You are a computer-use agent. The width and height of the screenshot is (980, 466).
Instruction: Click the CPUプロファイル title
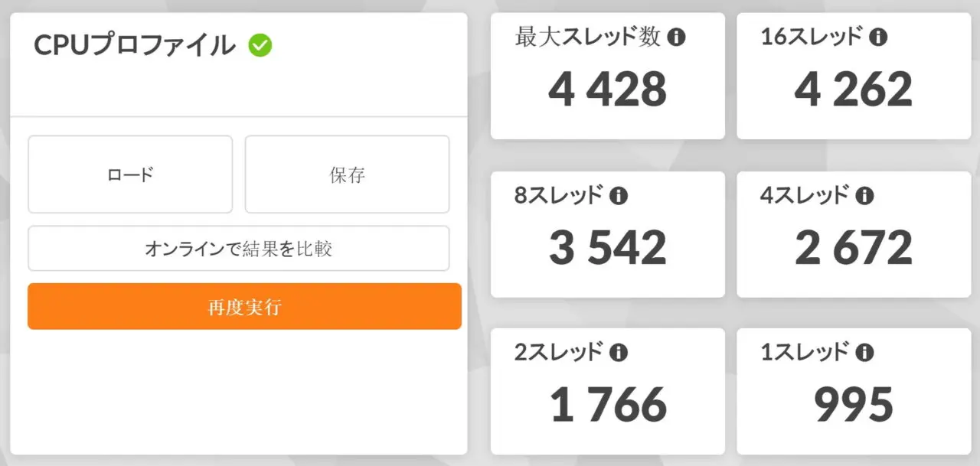(135, 46)
